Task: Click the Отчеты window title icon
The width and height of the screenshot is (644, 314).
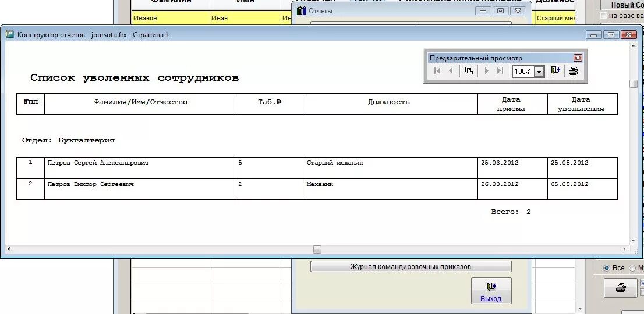Action: coord(302,10)
